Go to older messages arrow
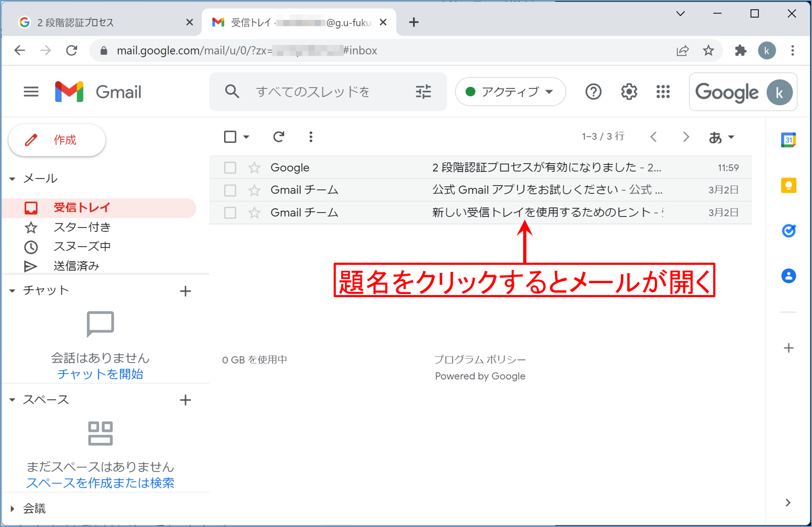The height and width of the screenshot is (527, 812). click(686, 137)
